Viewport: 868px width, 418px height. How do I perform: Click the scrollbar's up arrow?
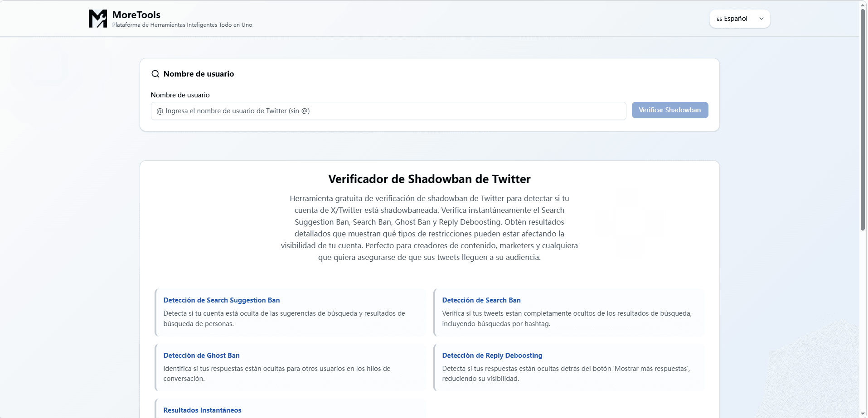863,5
